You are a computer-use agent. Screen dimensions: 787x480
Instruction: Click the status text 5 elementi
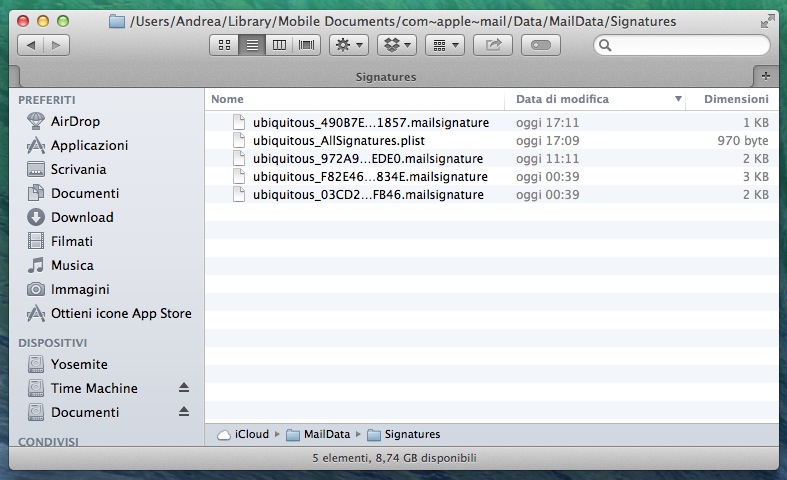click(394, 458)
